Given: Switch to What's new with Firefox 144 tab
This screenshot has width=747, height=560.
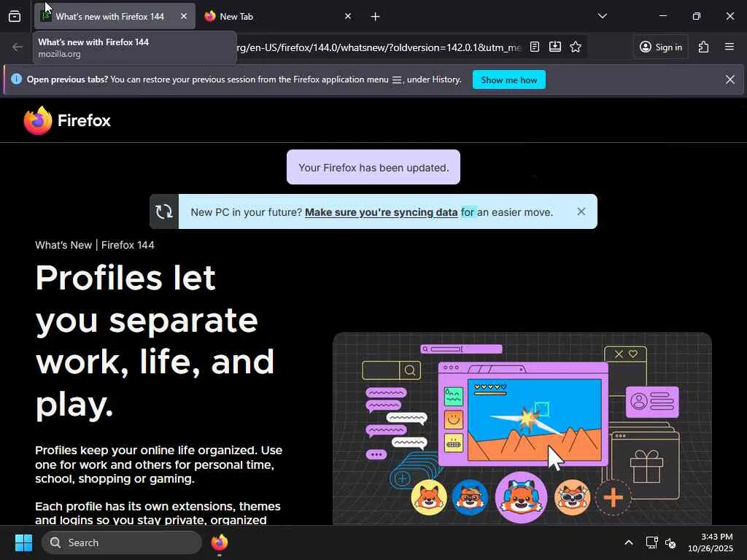Looking at the screenshot, I should [x=115, y=16].
